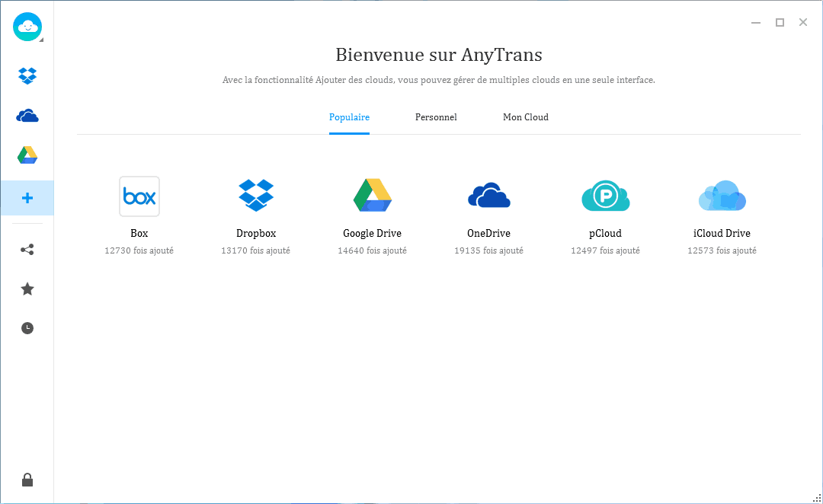The image size is (823, 504).
Task: Switch to the Populaire tab
Action: 349,117
